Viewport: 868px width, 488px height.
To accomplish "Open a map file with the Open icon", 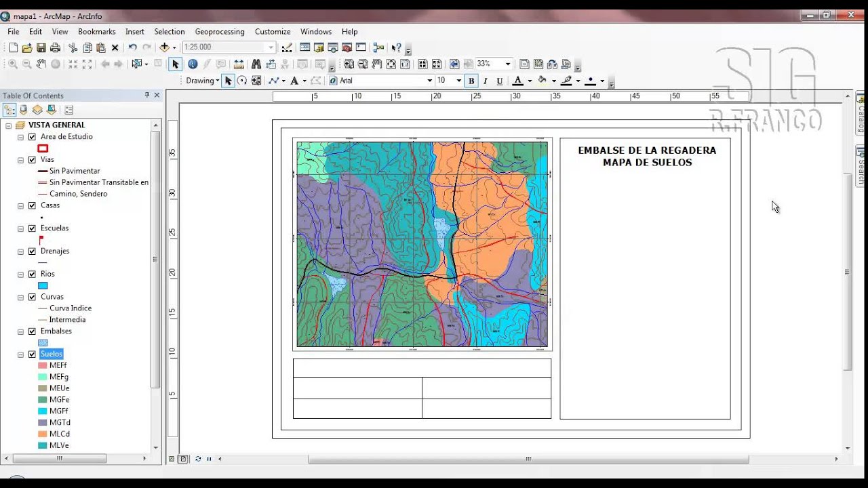I will click(x=27, y=47).
